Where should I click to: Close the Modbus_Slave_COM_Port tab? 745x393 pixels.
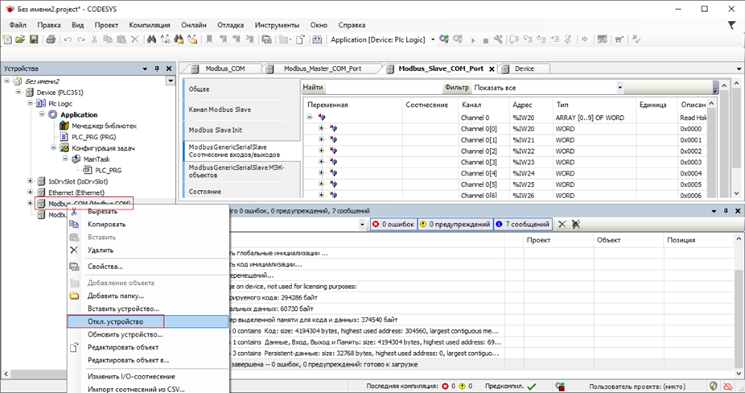pyautogui.click(x=492, y=68)
